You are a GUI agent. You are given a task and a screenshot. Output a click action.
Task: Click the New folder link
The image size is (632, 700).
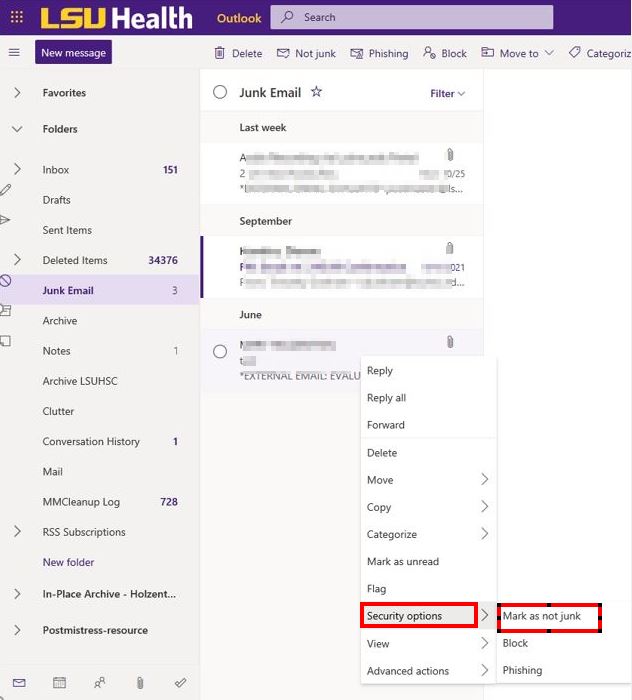click(x=68, y=562)
